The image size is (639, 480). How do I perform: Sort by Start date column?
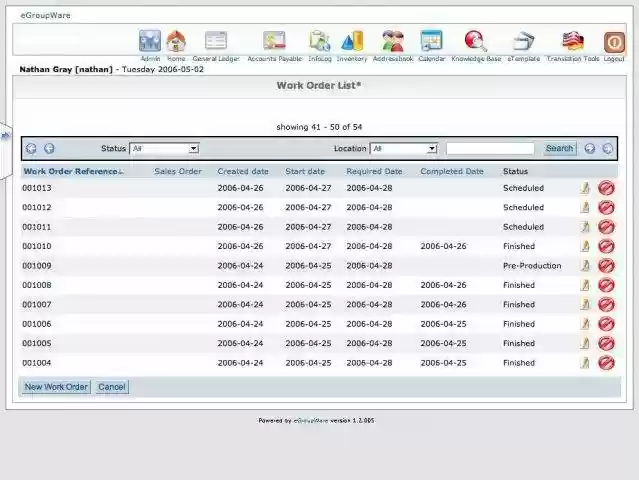click(305, 172)
